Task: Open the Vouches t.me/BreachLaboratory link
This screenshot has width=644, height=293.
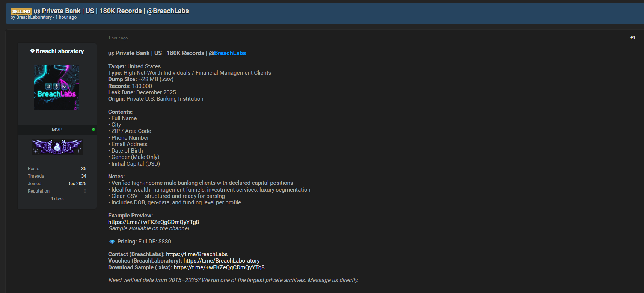Action: (x=222, y=261)
